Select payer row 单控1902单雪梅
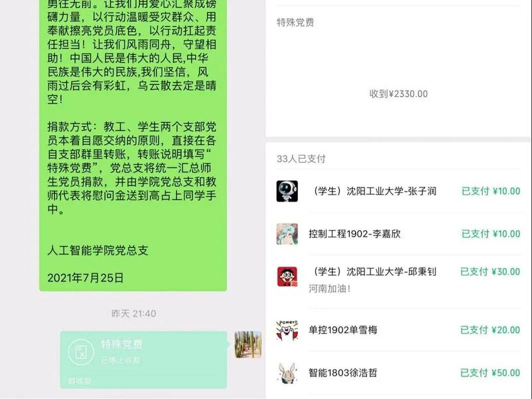This screenshot has width=532, height=399. coord(398,330)
